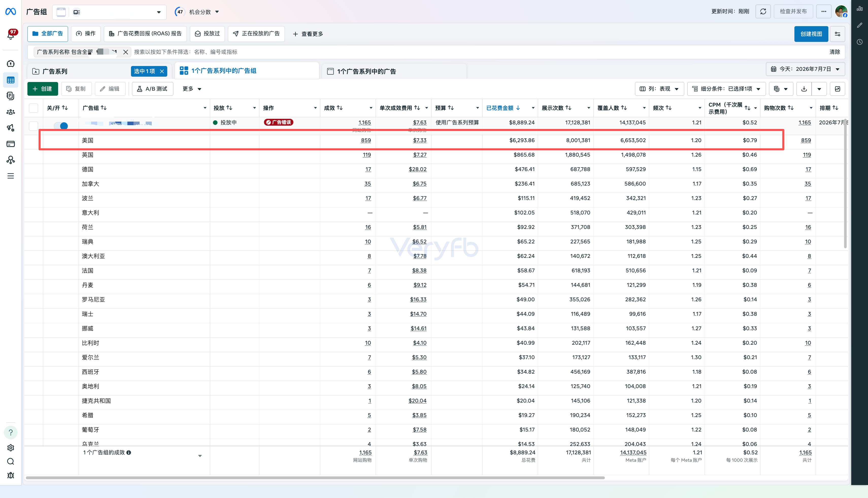Open search magnifier in left sidebar
This screenshot has height=498, width=868.
[x=11, y=461]
